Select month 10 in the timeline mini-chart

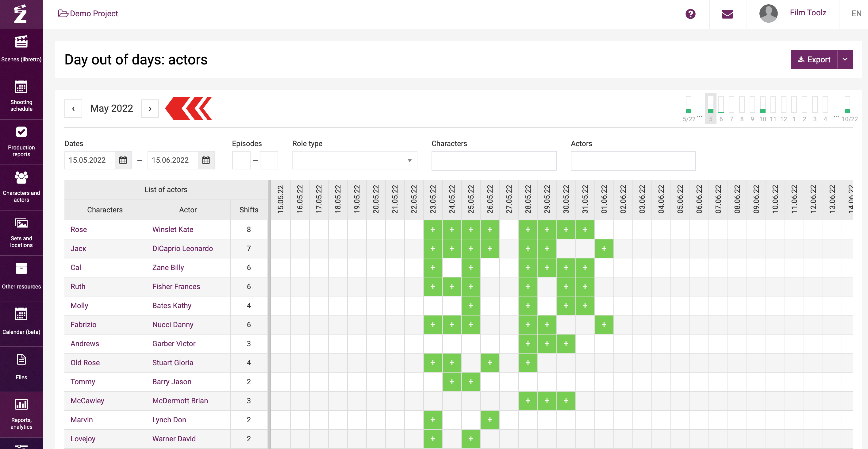click(x=762, y=109)
